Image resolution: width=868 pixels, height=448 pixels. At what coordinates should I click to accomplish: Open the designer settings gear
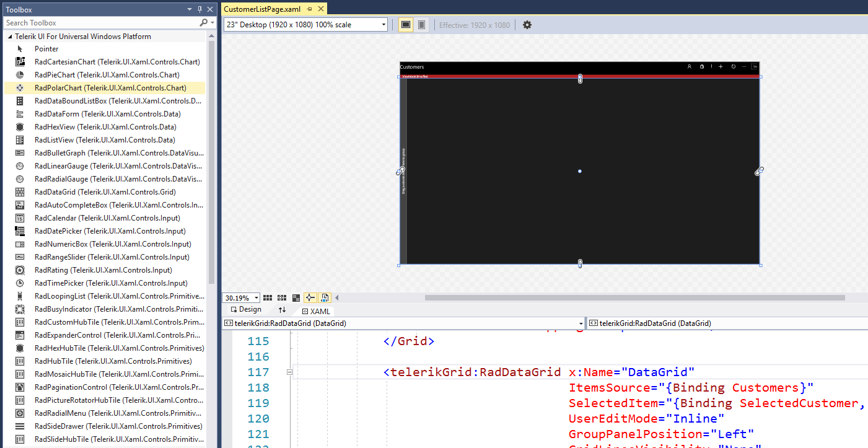click(x=527, y=25)
